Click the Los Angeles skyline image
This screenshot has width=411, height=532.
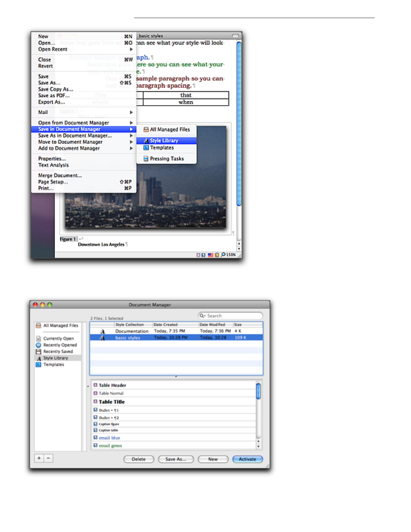(x=146, y=177)
